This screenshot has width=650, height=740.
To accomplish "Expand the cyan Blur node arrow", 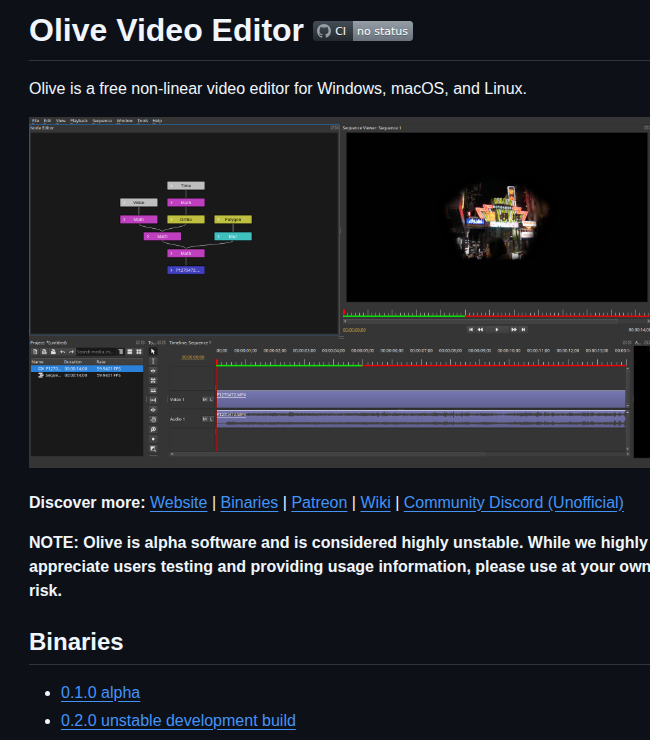I will coord(219,236).
